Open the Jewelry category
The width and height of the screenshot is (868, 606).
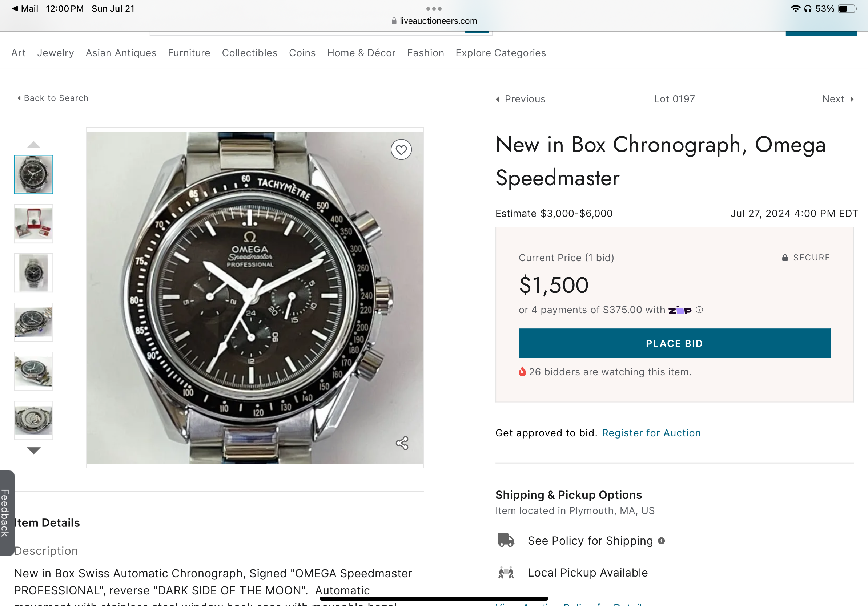pos(56,53)
